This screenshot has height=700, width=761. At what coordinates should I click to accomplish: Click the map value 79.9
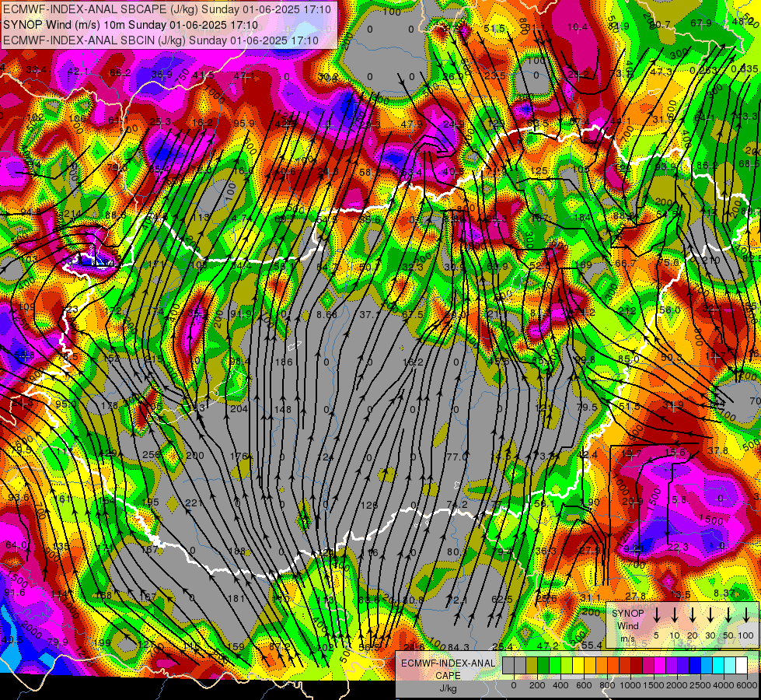pyautogui.click(x=58, y=642)
